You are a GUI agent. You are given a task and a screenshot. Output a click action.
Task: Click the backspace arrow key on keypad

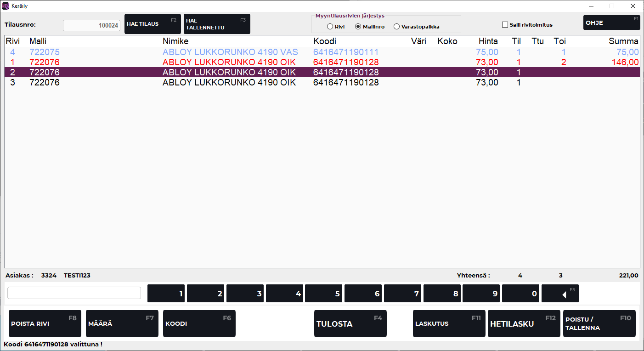(560, 294)
